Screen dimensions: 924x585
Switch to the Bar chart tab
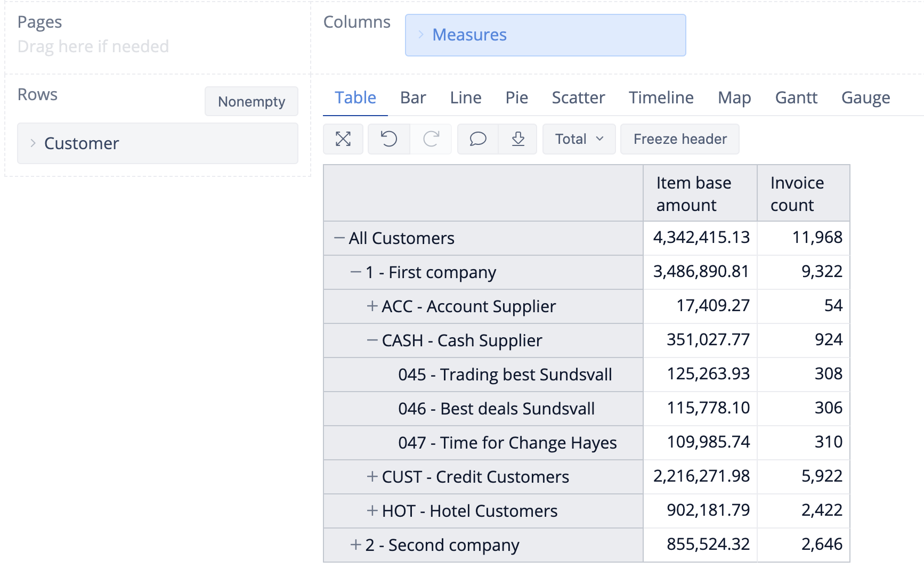(x=412, y=97)
